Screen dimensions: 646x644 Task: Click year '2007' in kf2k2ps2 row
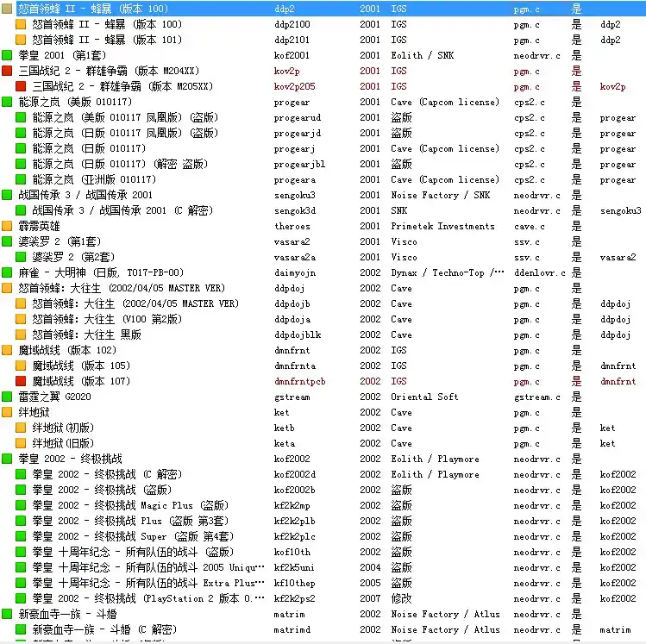(370, 598)
